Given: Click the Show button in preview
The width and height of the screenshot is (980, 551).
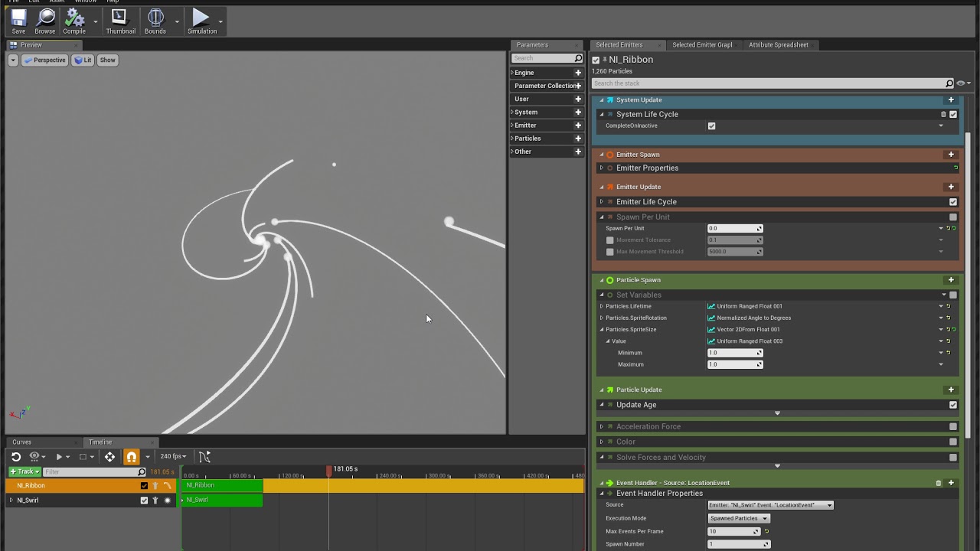Looking at the screenshot, I should [x=107, y=60].
